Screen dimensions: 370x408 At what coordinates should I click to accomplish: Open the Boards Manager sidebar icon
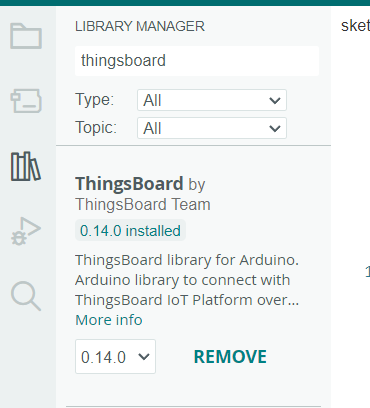(x=26, y=101)
